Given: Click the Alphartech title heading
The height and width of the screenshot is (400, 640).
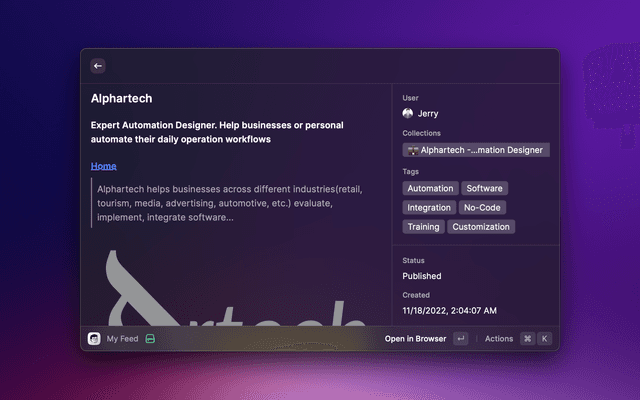Looking at the screenshot, I should (x=121, y=99).
